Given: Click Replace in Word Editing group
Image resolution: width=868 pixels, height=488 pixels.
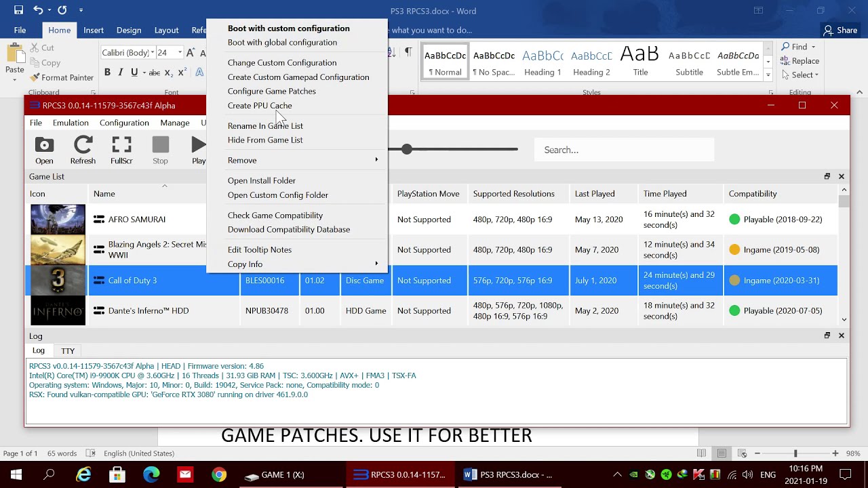Looking at the screenshot, I should point(800,61).
